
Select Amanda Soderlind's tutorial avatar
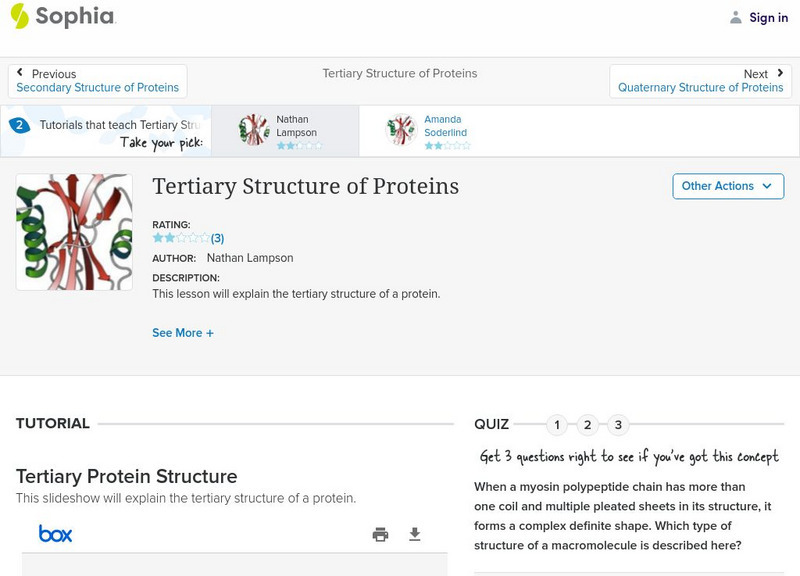(x=402, y=130)
